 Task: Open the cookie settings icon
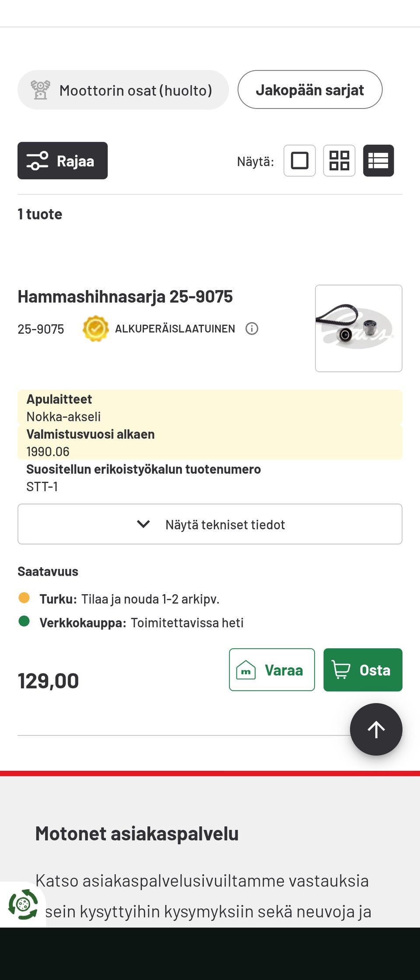click(x=23, y=904)
